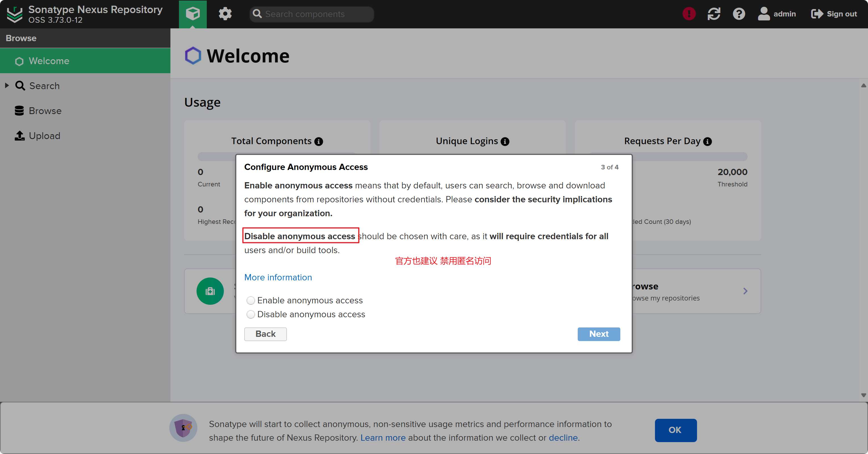Click the decline link in banner

tap(563, 438)
